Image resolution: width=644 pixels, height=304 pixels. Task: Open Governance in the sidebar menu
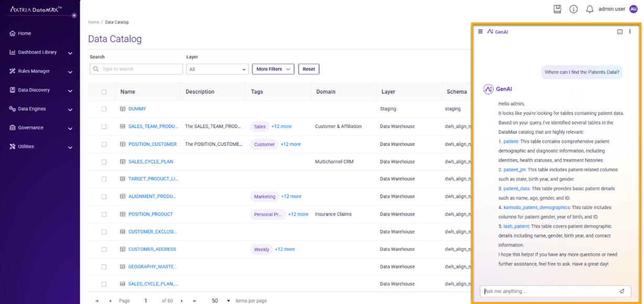pyautogui.click(x=30, y=128)
